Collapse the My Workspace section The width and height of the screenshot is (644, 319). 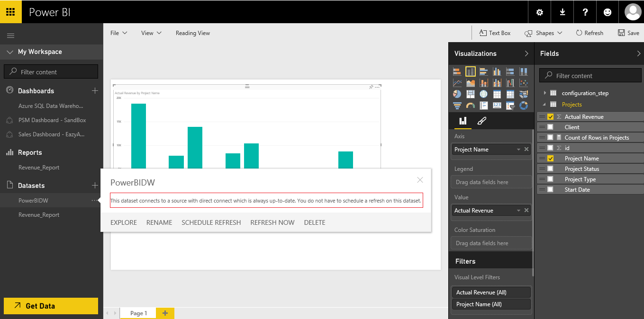pyautogui.click(x=10, y=52)
